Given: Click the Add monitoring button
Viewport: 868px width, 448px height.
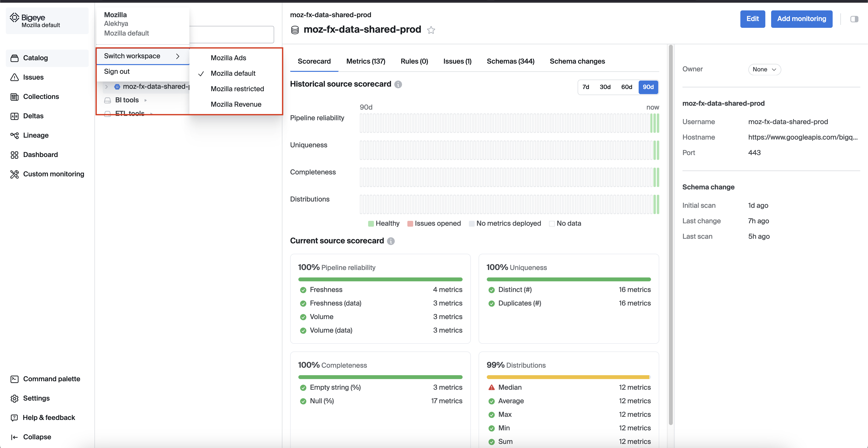Looking at the screenshot, I should tap(801, 19).
